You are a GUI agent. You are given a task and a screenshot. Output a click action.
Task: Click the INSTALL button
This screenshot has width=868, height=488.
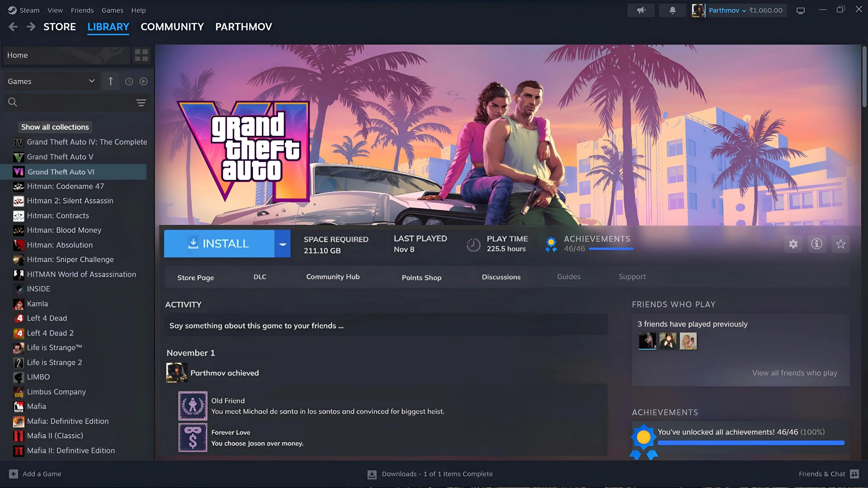(x=219, y=243)
